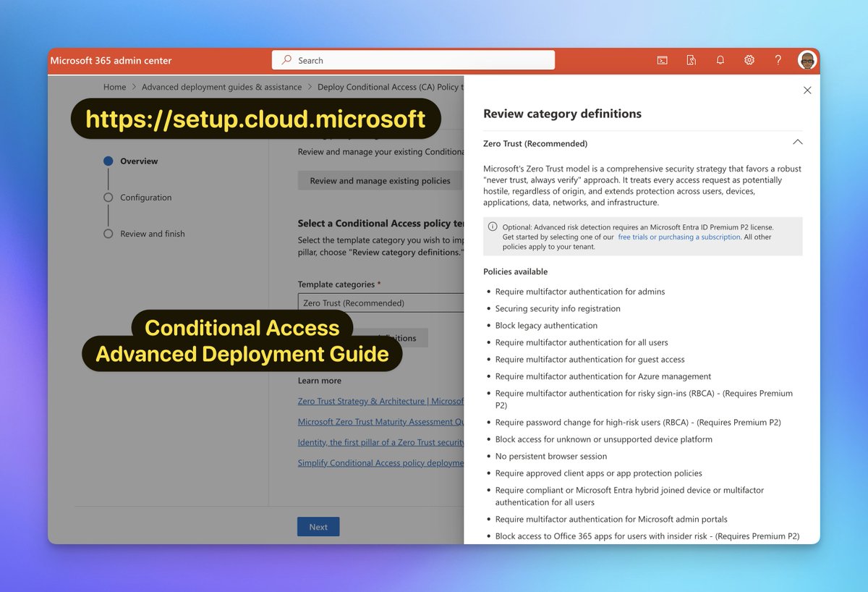Open the settings gear
This screenshot has height=592, width=868.
click(749, 60)
